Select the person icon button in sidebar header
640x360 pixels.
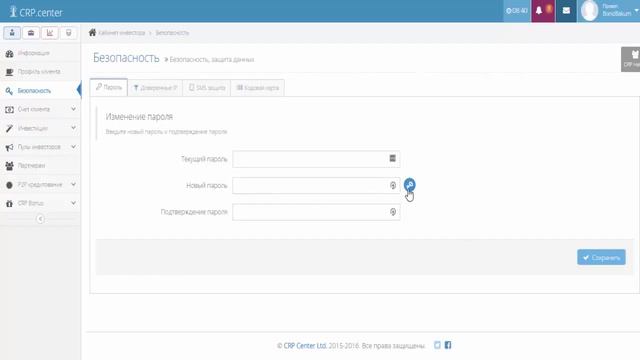(x=12, y=33)
